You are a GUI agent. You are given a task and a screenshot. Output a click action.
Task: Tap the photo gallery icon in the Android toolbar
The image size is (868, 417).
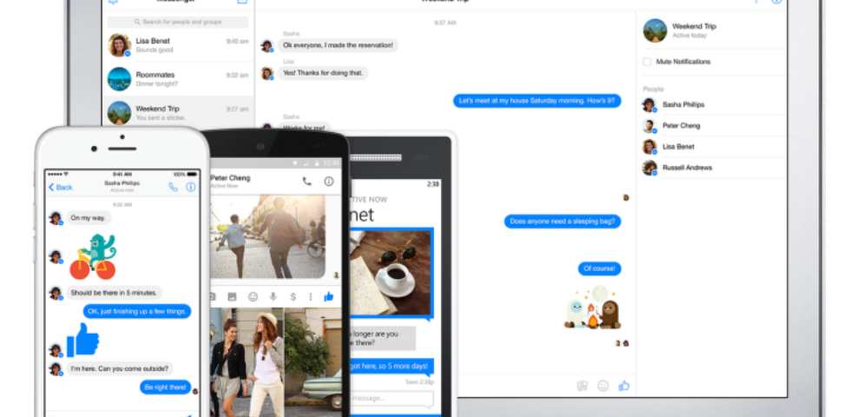(232, 297)
